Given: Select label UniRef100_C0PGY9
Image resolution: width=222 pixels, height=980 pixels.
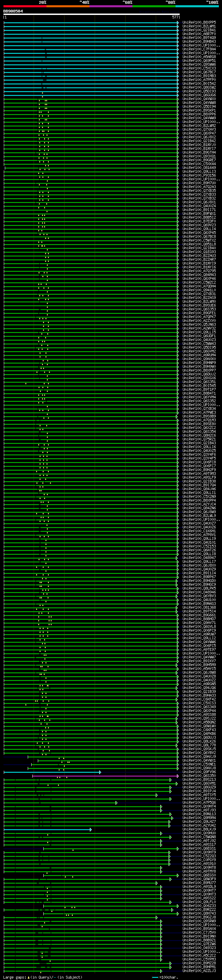Looking at the screenshot, I should (x=199, y=860).
